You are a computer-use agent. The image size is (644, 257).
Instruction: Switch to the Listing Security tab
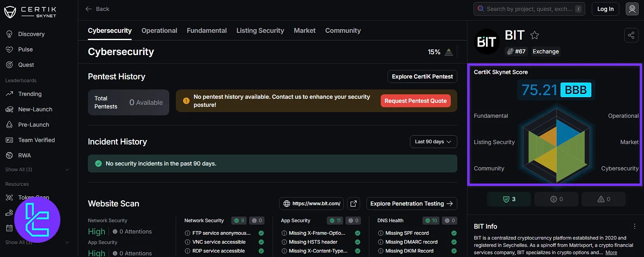pyautogui.click(x=260, y=31)
